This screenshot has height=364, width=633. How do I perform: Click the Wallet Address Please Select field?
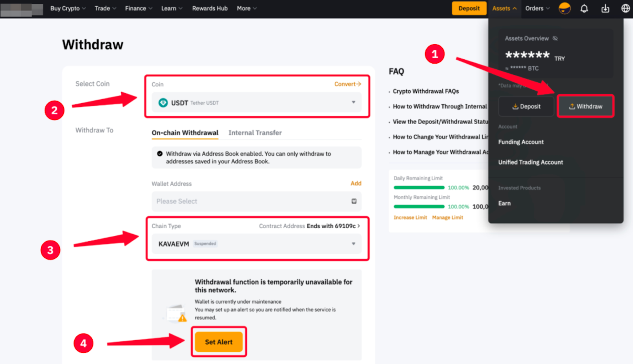point(249,201)
